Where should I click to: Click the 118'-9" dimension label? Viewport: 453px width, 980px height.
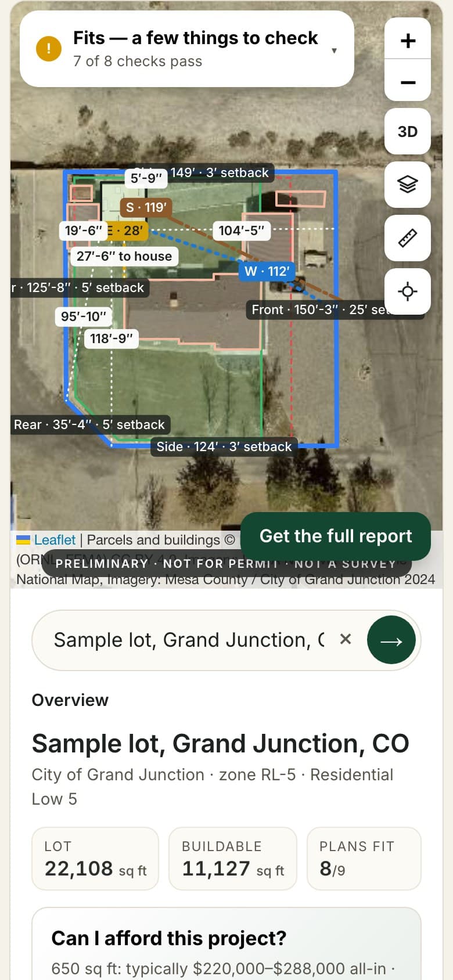point(112,338)
